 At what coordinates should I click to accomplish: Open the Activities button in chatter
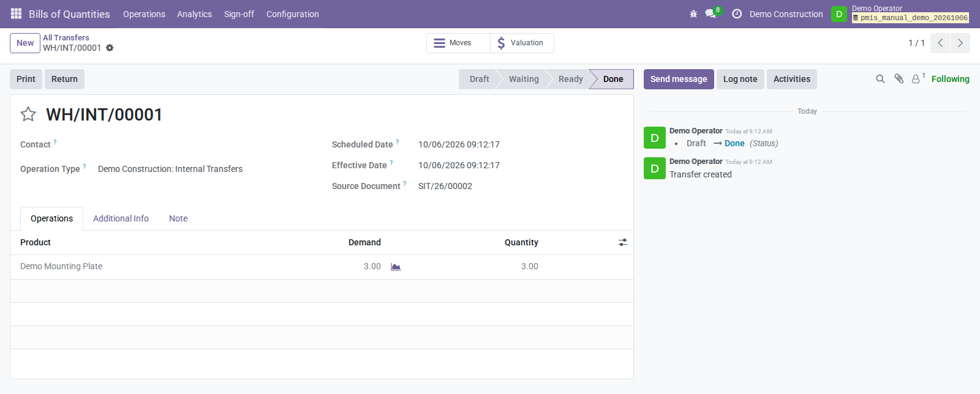click(x=791, y=79)
